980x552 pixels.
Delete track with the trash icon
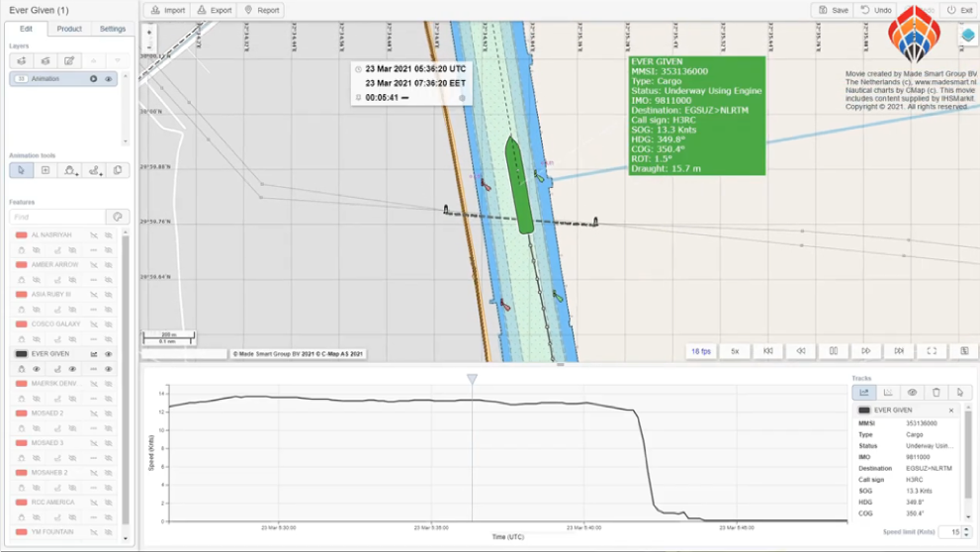(935, 393)
